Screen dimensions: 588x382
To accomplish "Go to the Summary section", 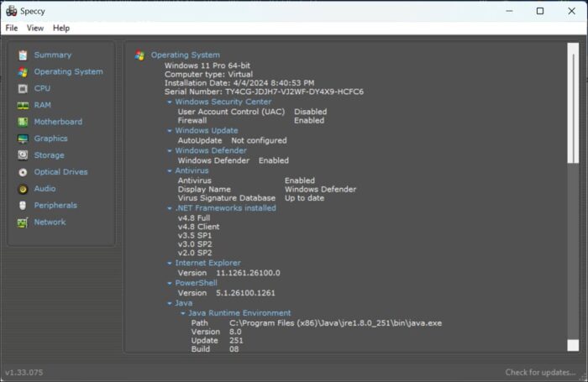I will [52, 55].
